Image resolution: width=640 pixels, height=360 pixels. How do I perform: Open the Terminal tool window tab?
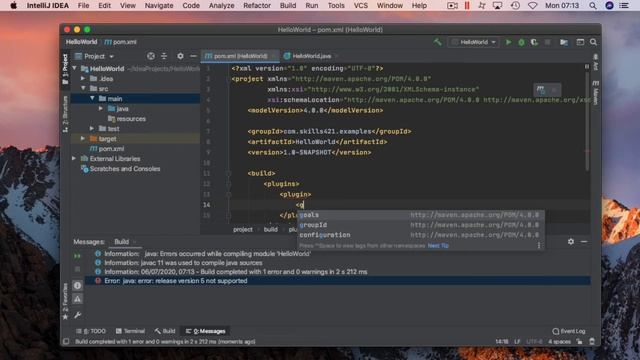130,331
